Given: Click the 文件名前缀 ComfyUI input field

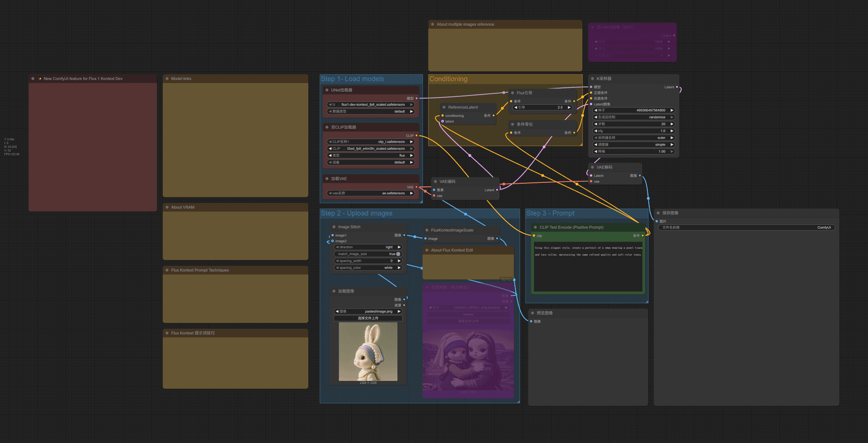Looking at the screenshot, I should pyautogui.click(x=746, y=228).
